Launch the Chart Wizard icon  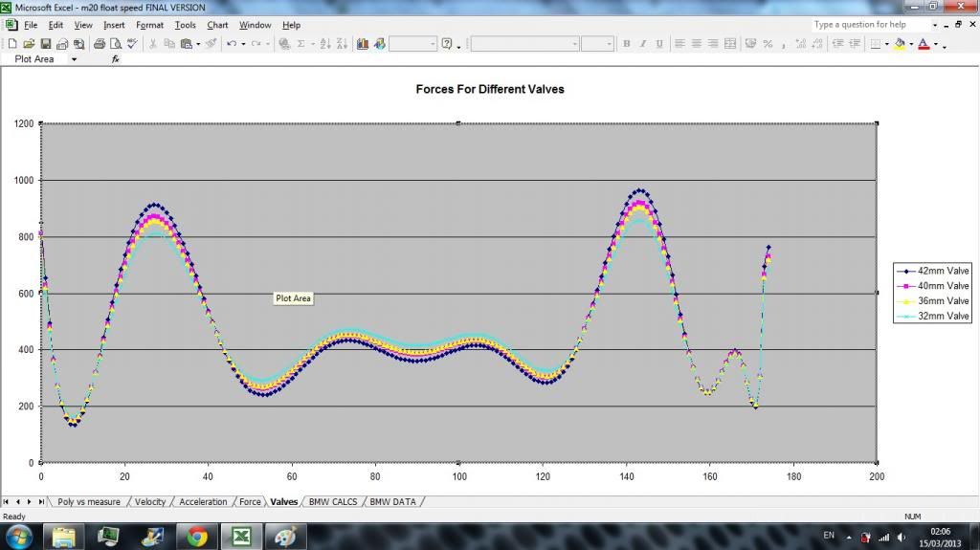(x=364, y=44)
